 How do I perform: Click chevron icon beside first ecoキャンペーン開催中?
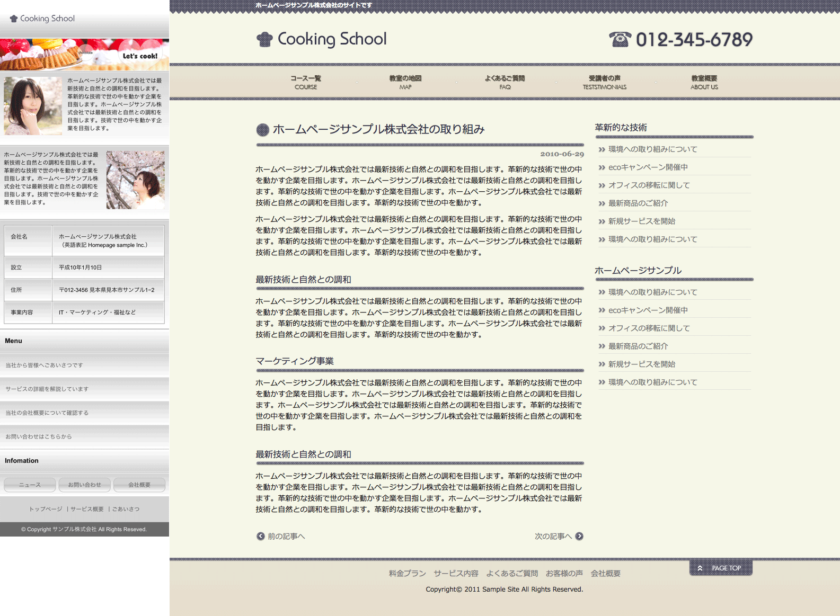(x=602, y=167)
